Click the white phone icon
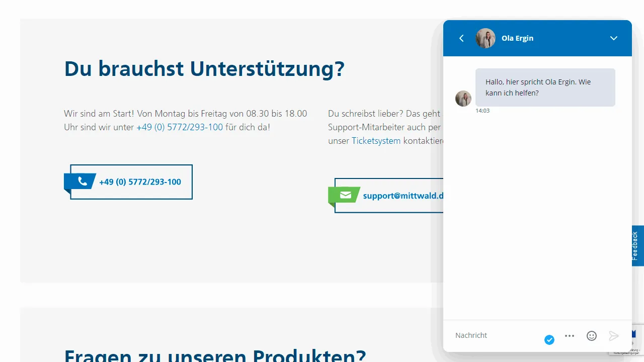The height and width of the screenshot is (362, 644). [x=83, y=181]
